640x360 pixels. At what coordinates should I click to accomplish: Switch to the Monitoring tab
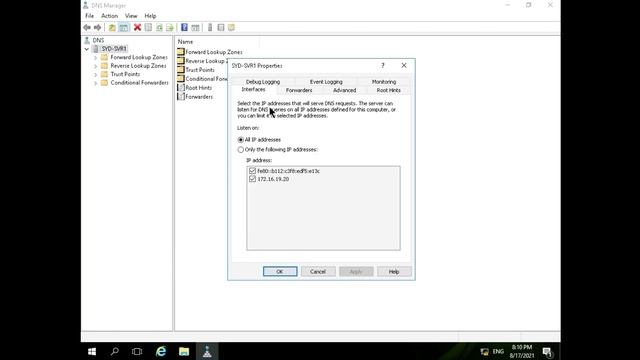point(384,82)
